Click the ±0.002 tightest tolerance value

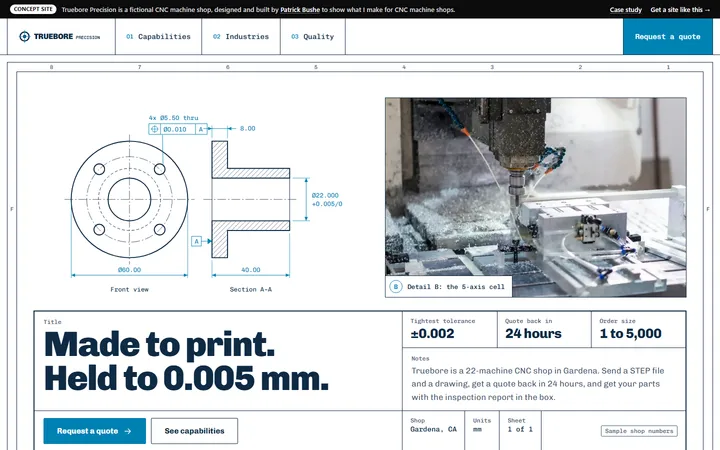[433, 333]
